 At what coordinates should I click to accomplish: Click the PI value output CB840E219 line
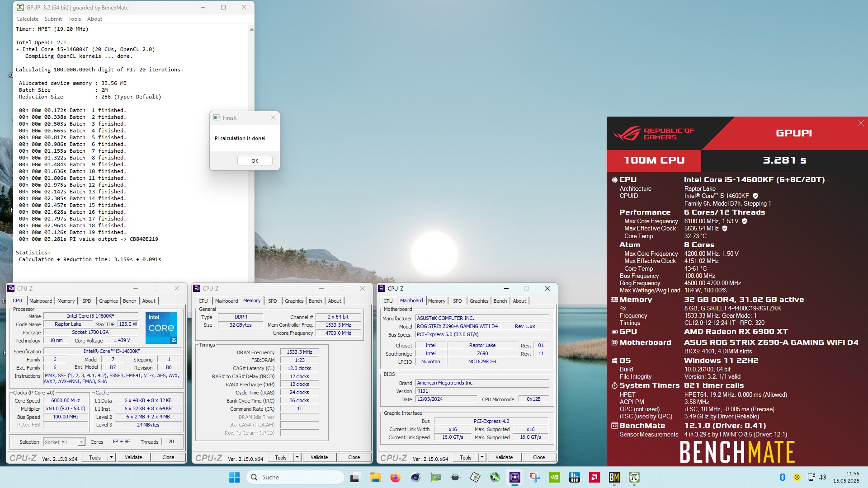click(x=89, y=239)
